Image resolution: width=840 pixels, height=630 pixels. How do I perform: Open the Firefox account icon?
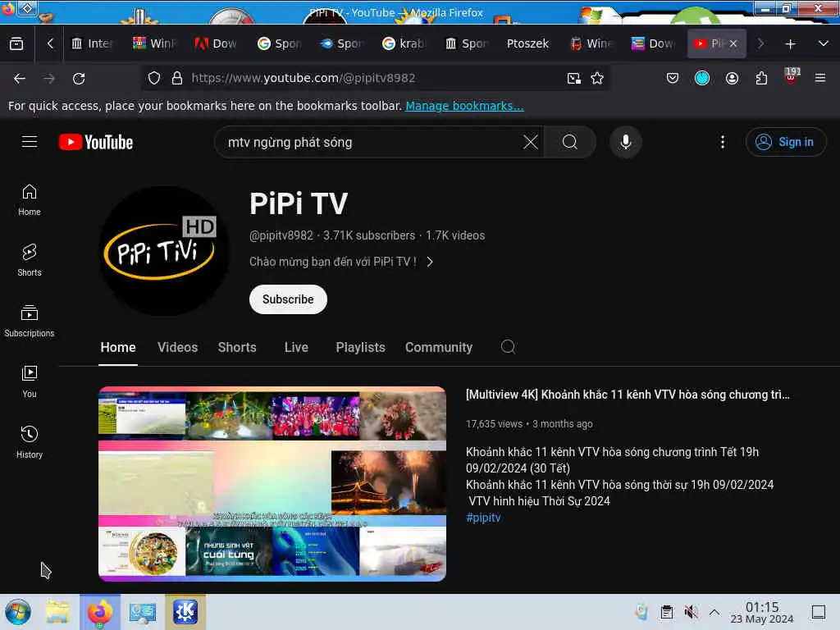(732, 78)
